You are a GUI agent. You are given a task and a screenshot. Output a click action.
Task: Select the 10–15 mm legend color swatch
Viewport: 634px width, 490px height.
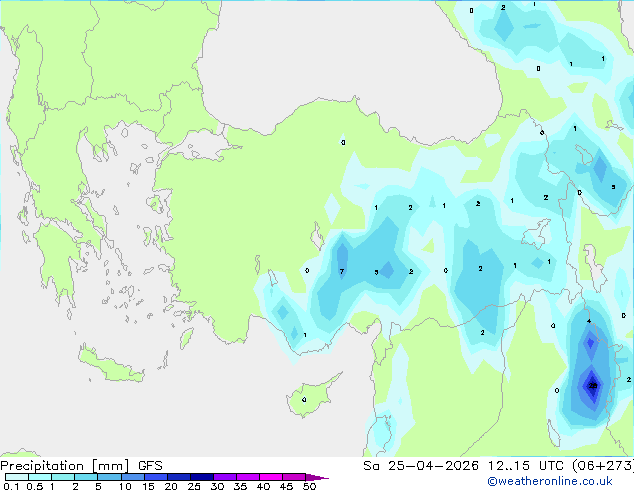(x=133, y=477)
